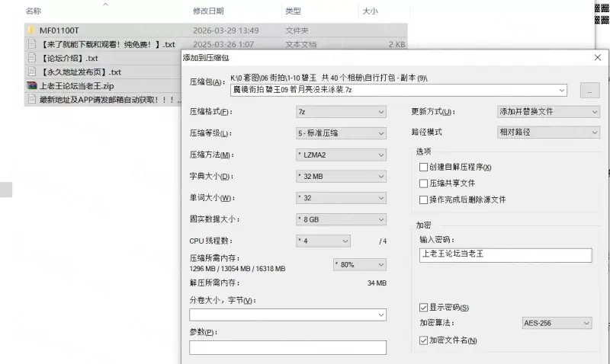Click the 输入密码 password field

coord(504,255)
